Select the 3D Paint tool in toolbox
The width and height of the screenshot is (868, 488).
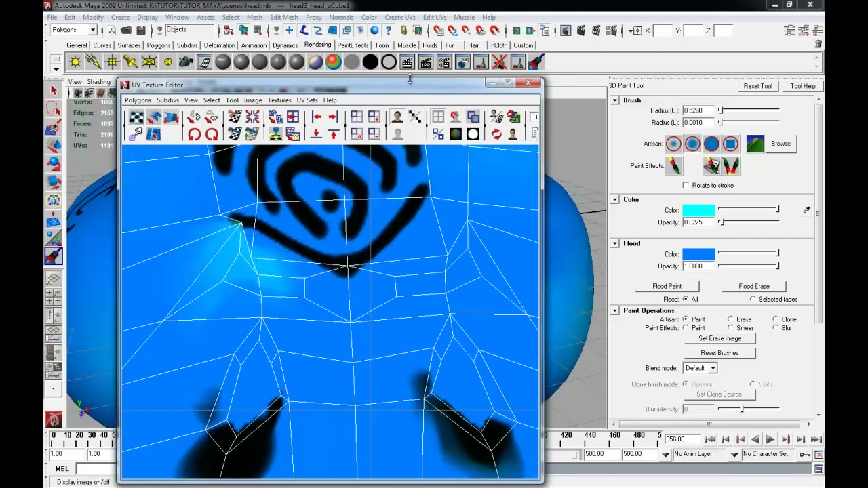pos(54,256)
